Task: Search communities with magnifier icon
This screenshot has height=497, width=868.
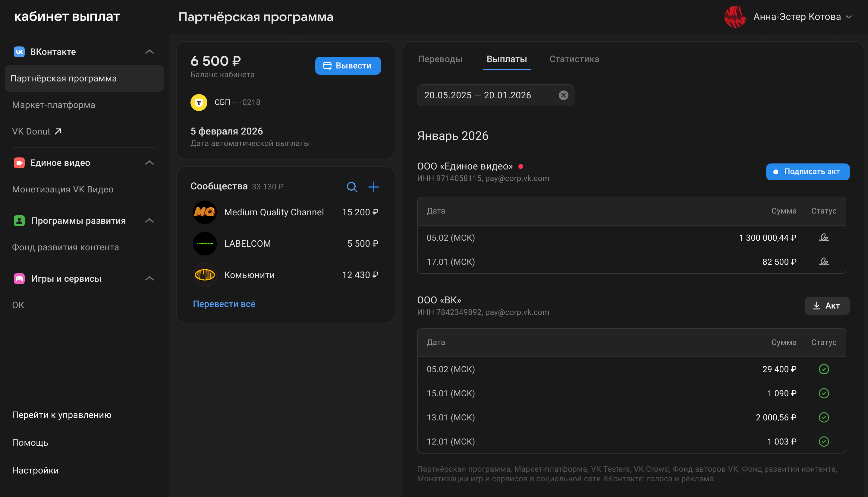Action: coord(352,187)
